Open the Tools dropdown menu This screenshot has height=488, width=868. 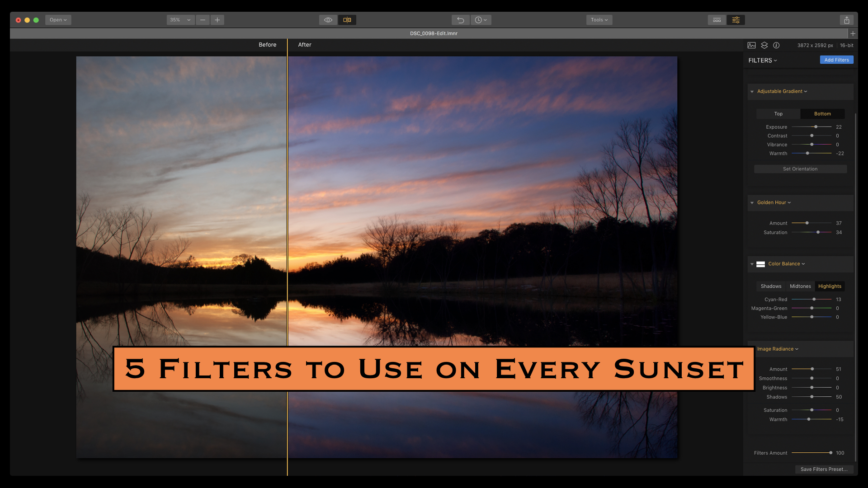(x=599, y=20)
